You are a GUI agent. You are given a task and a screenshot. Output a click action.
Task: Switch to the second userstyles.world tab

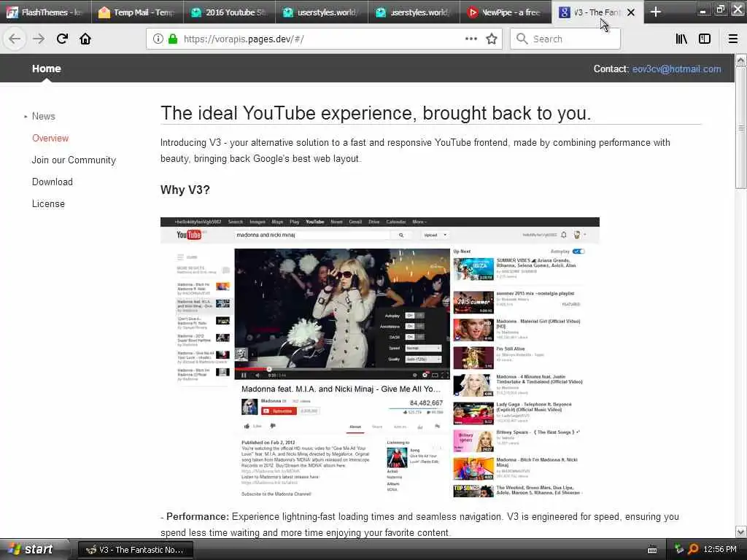pos(414,12)
